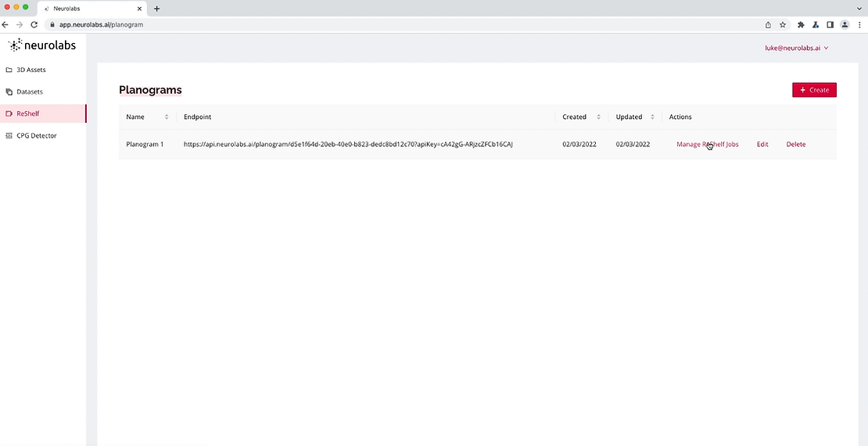Toggle the browser side panel icon
Viewport: 868px width, 446px height.
(830, 24)
